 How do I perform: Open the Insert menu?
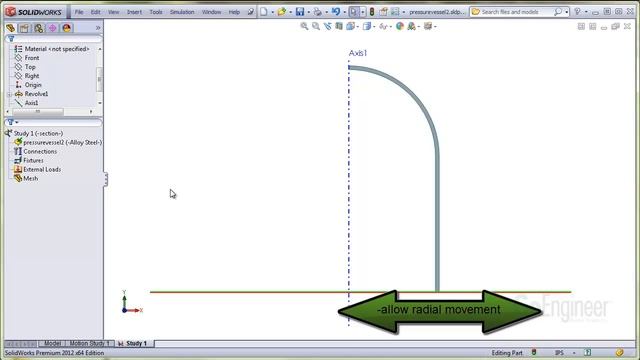134,12
